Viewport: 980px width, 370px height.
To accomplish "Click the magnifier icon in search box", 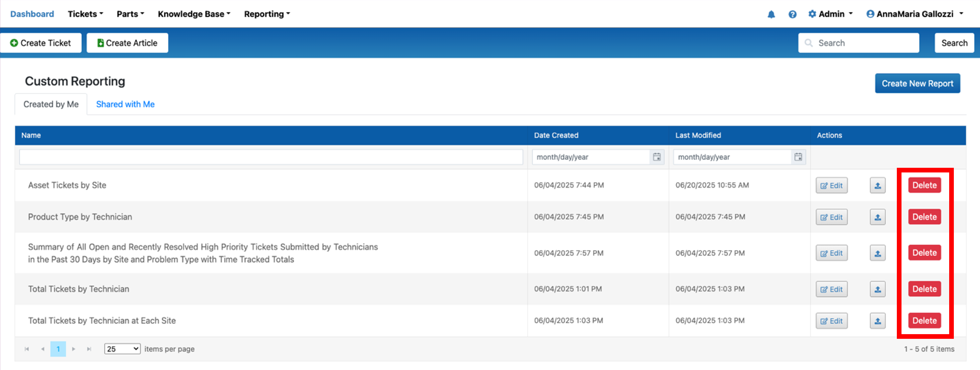I will click(808, 43).
